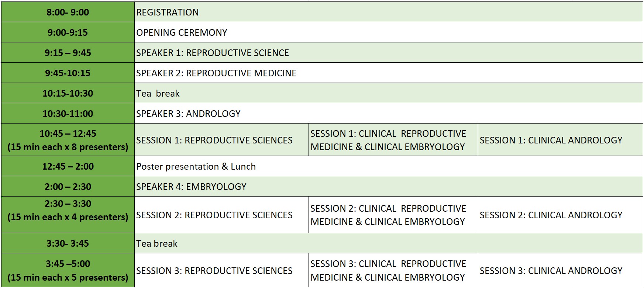
Task: Click the 2:30 – 3:30 time cell
Action: (x=68, y=211)
